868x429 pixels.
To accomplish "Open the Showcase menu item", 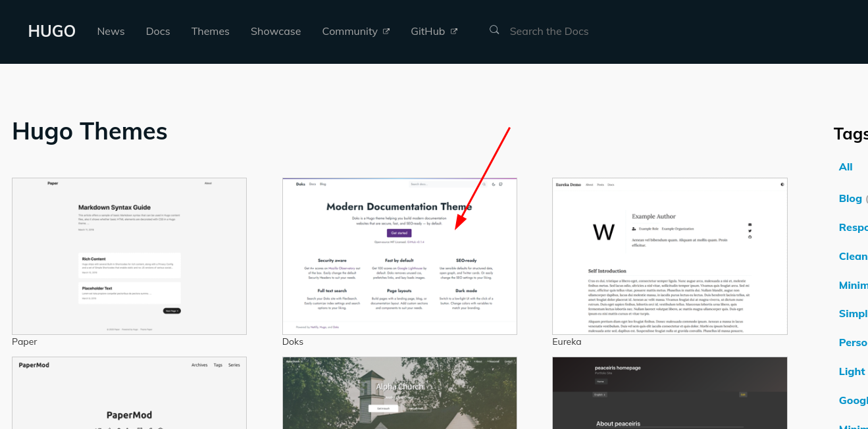I will [276, 31].
